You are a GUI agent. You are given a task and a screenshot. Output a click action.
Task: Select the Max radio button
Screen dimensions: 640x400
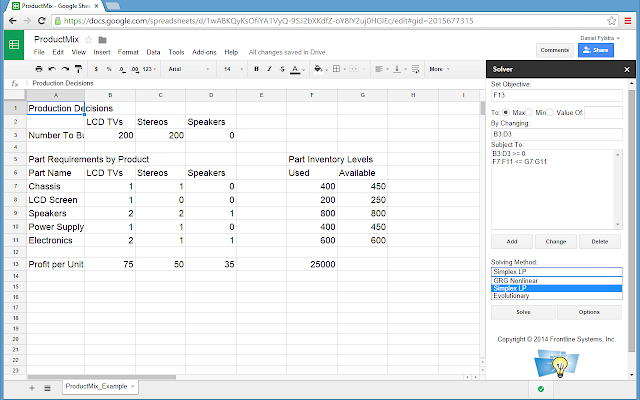506,112
